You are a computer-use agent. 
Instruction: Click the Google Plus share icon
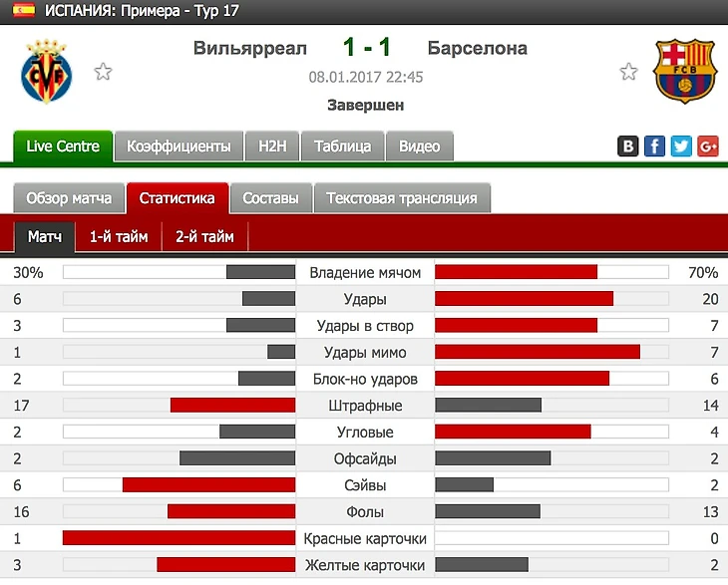click(708, 146)
